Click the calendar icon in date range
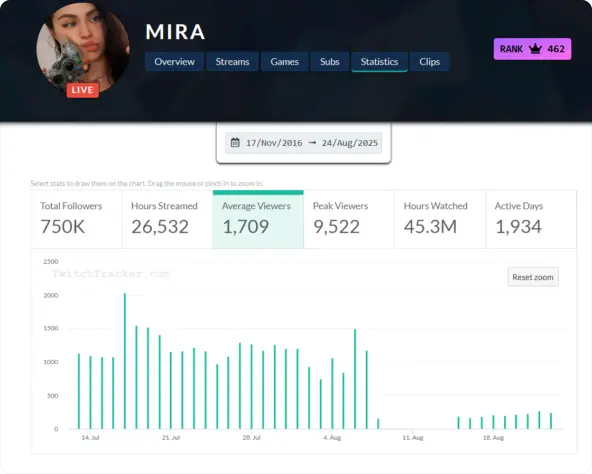The width and height of the screenshot is (592, 474). click(x=235, y=142)
